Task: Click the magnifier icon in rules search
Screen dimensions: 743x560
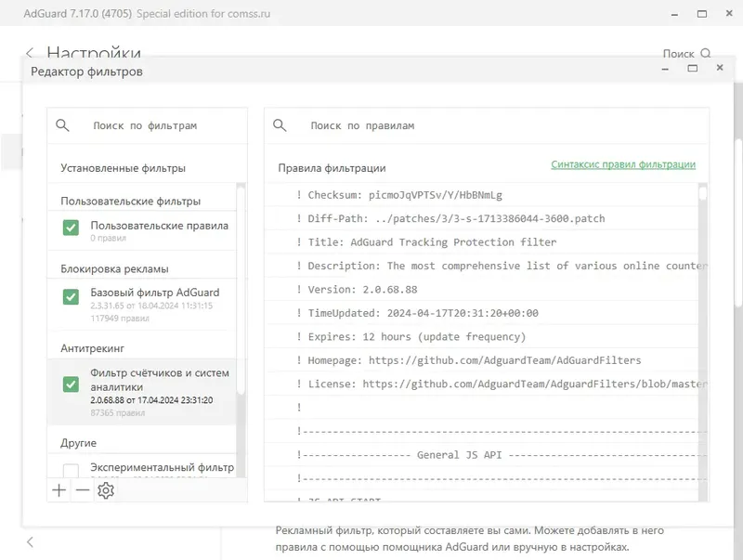Action: [280, 125]
